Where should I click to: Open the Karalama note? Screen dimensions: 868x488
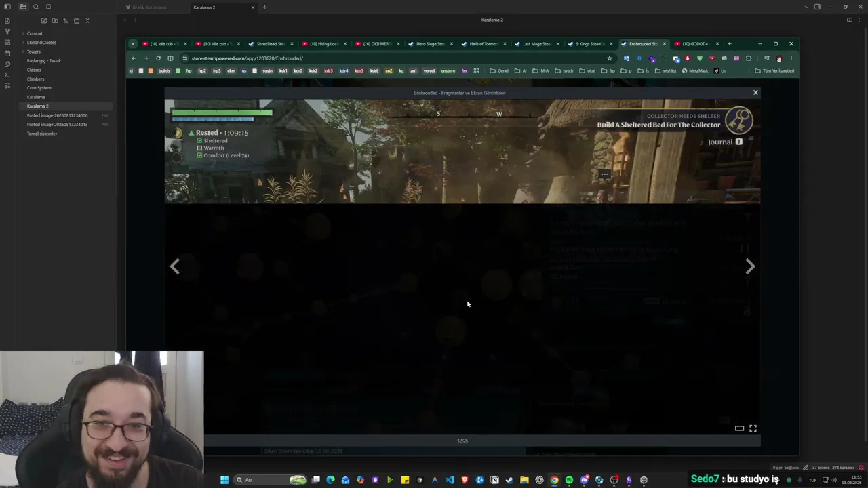(36, 97)
